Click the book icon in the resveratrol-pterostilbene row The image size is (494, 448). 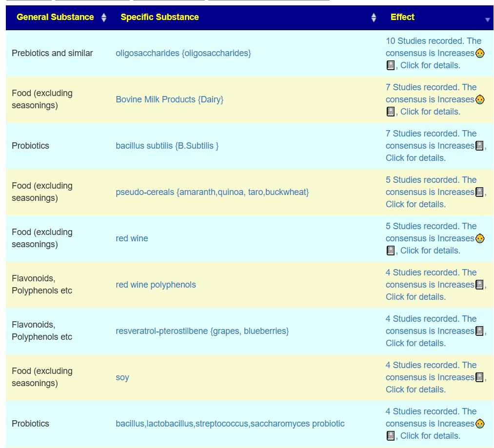pos(480,331)
